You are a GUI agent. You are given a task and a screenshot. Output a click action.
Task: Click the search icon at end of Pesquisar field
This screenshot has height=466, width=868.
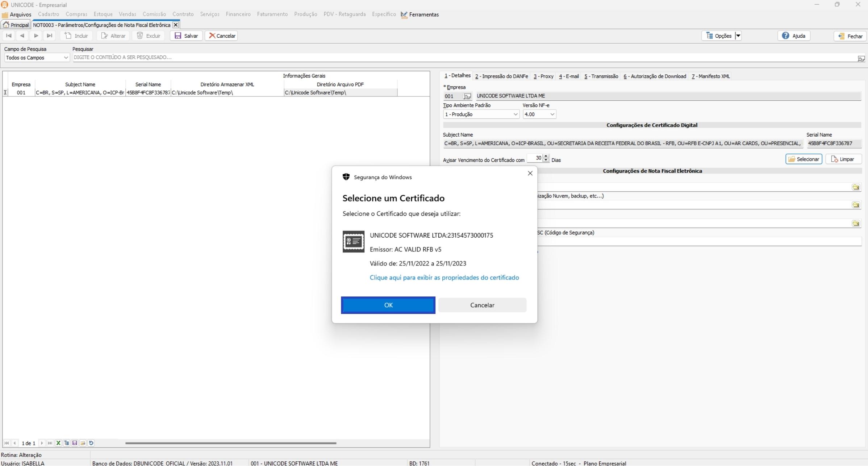pyautogui.click(x=861, y=58)
